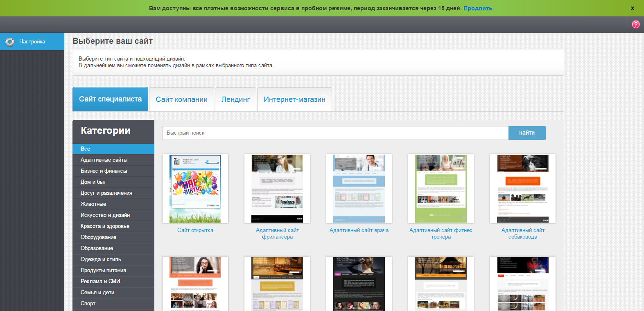
Task: Click the help question mark icon
Action: click(635, 25)
